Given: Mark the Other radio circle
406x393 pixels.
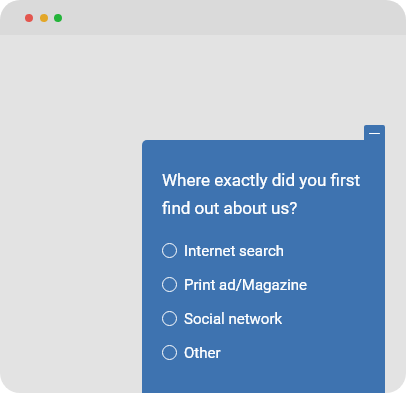Looking at the screenshot, I should 169,353.
